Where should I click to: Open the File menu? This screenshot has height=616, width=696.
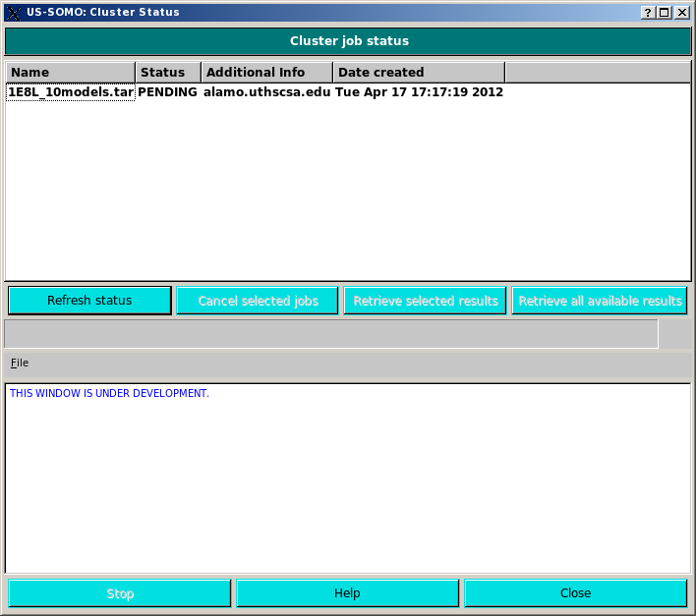pyautogui.click(x=20, y=363)
